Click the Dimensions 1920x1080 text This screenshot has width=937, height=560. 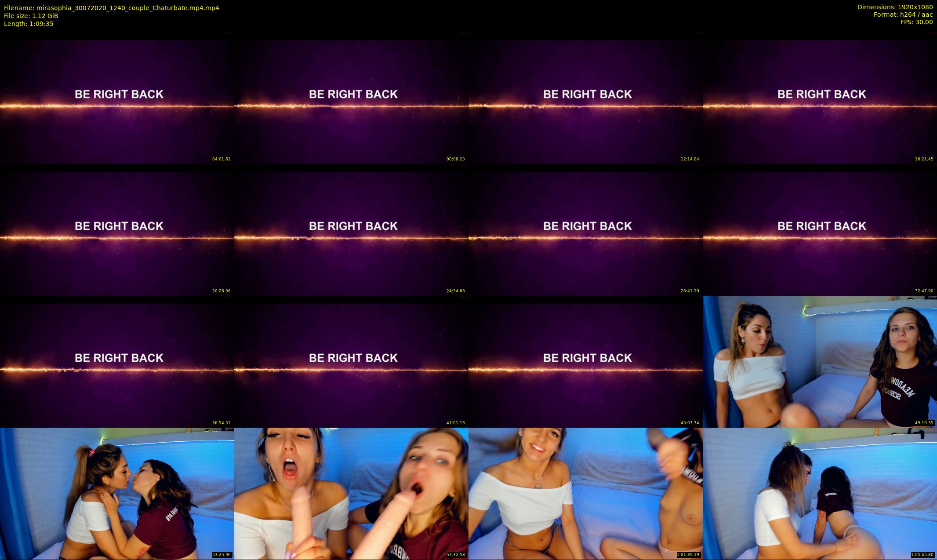(x=895, y=7)
